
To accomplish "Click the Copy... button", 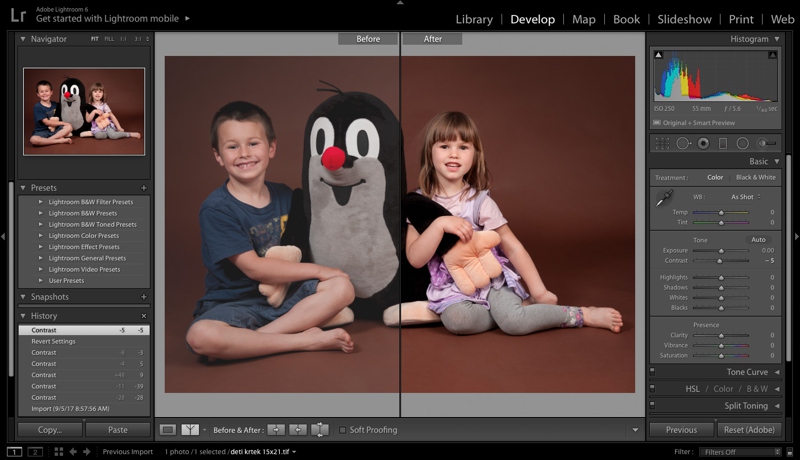I will [x=49, y=430].
